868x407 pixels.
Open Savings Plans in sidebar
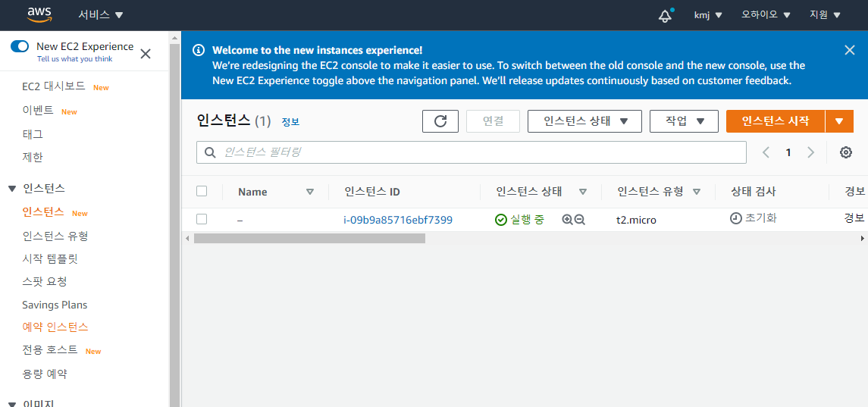point(55,305)
